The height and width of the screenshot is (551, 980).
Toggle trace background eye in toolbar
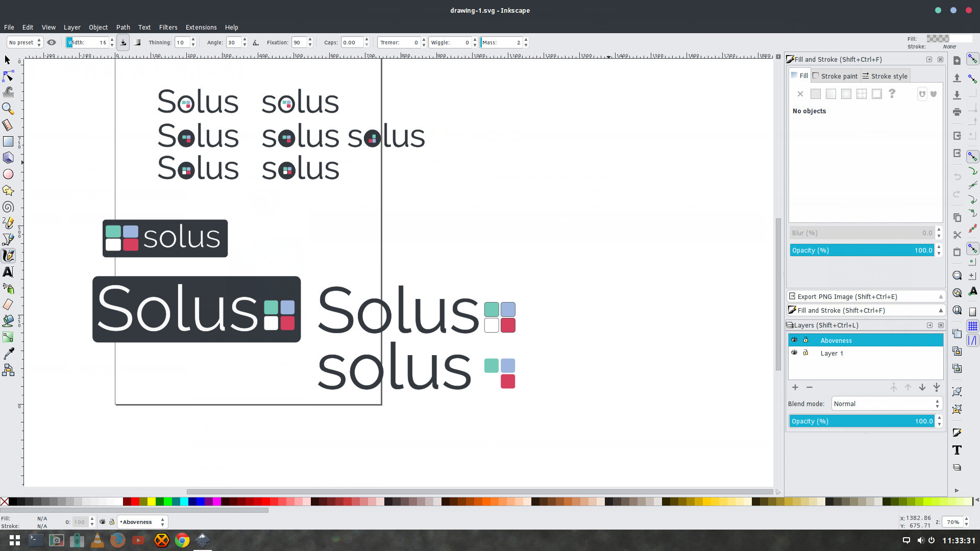[x=52, y=42]
